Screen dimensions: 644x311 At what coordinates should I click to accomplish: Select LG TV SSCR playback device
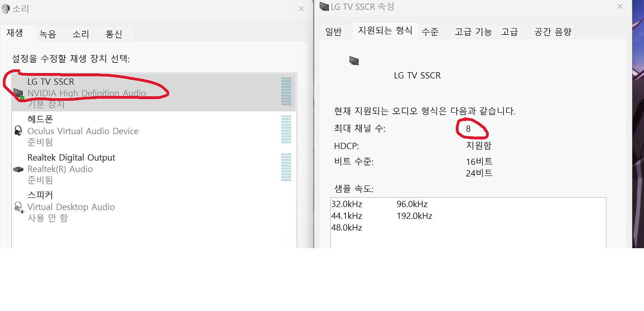tap(154, 92)
